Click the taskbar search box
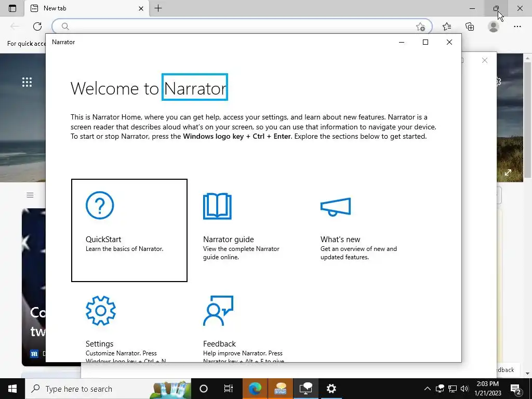The height and width of the screenshot is (399, 532). [x=108, y=389]
